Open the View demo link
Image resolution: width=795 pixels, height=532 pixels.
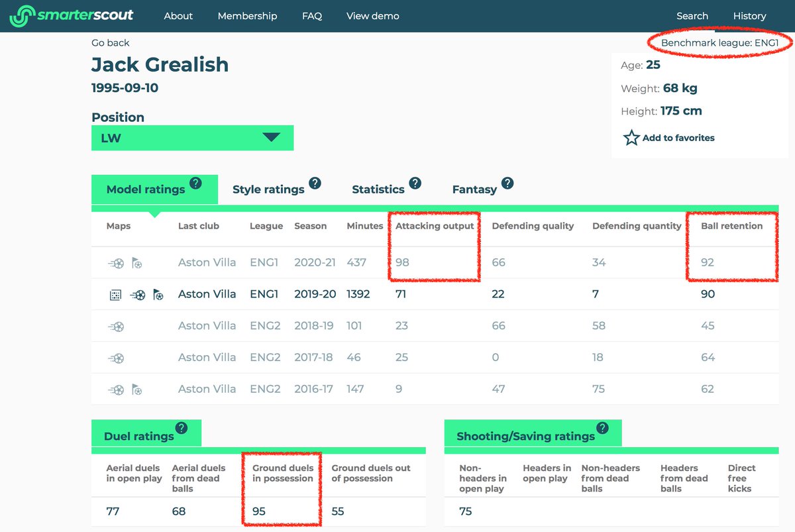pyautogui.click(x=373, y=16)
